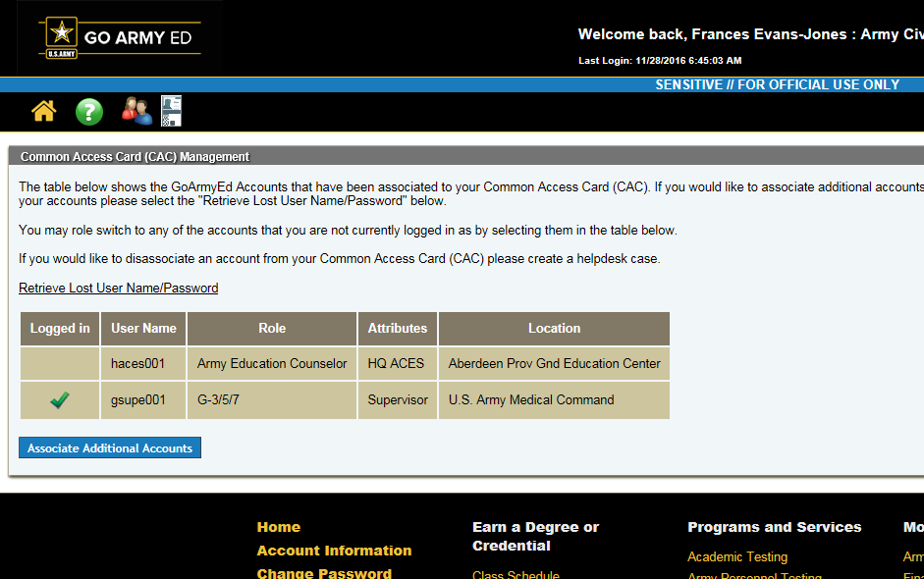Select the gsupe001 user name cell
This screenshot has height=579, width=924.
click(143, 400)
